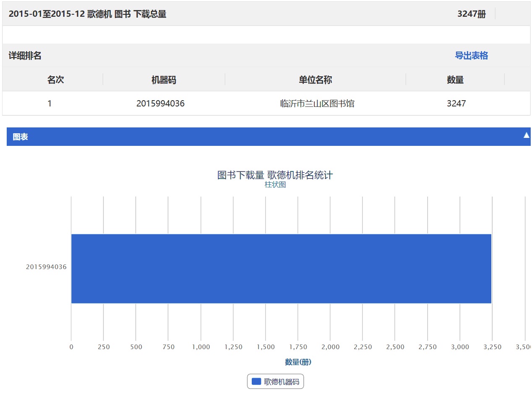Sort by the 名次 column header
Screen dimensions: 532x394
pos(55,80)
